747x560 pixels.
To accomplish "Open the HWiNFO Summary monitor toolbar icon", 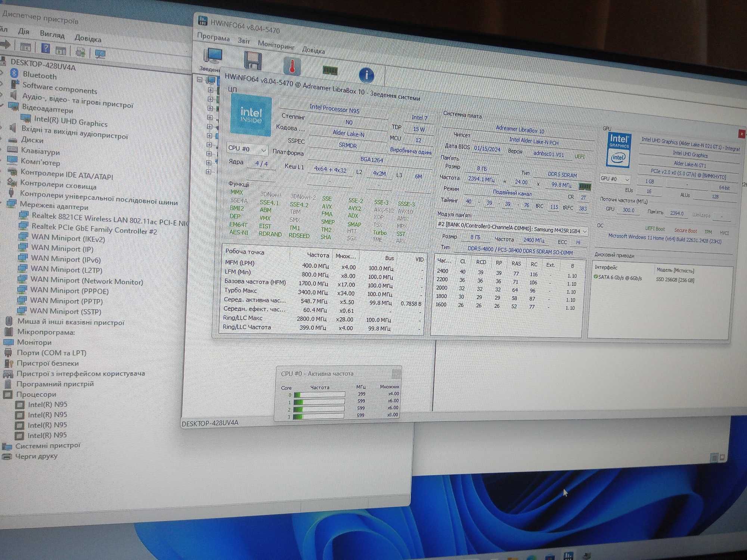I will point(213,56).
